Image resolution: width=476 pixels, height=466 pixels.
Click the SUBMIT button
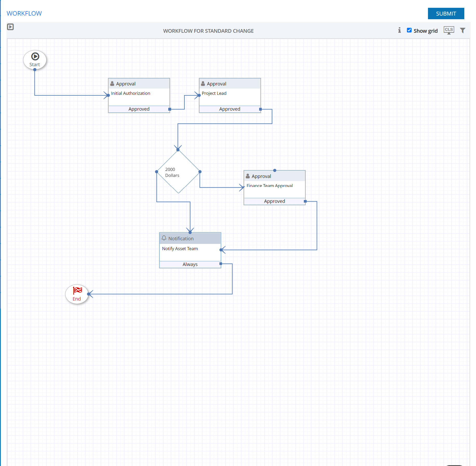point(446,14)
